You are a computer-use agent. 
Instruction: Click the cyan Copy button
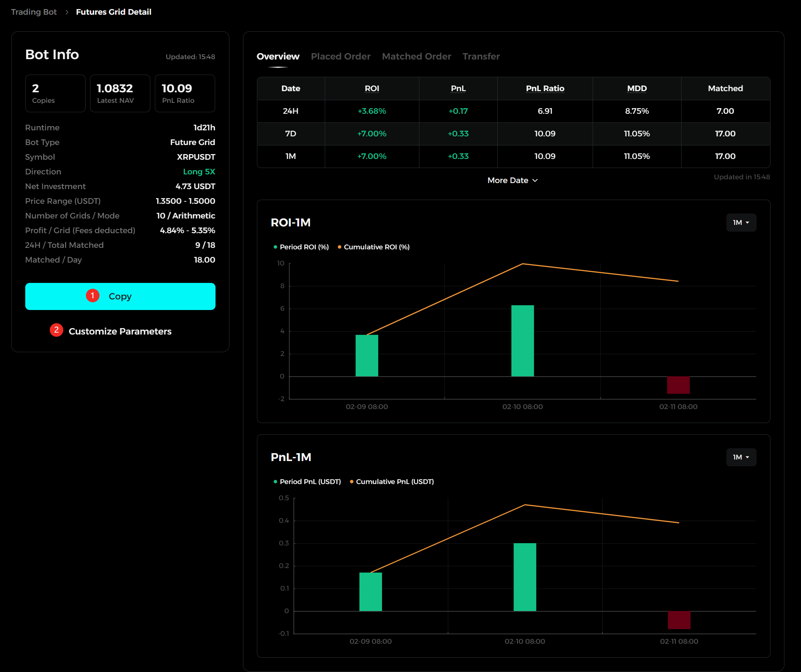point(120,296)
